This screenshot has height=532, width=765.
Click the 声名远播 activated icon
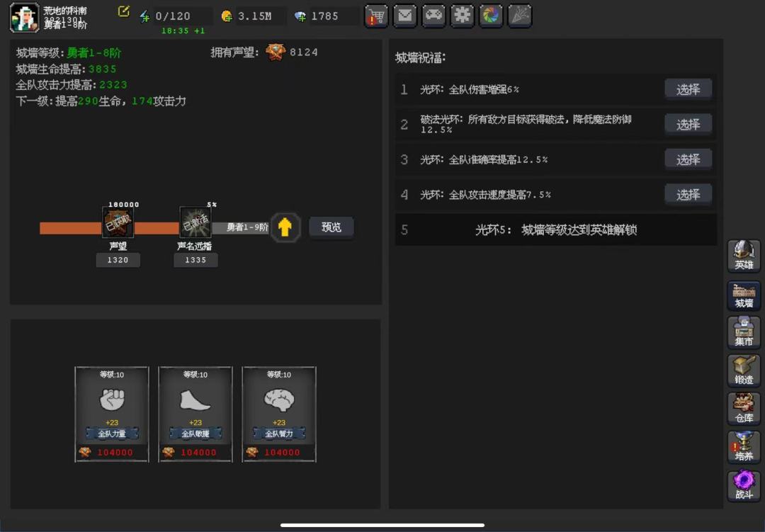click(x=195, y=222)
